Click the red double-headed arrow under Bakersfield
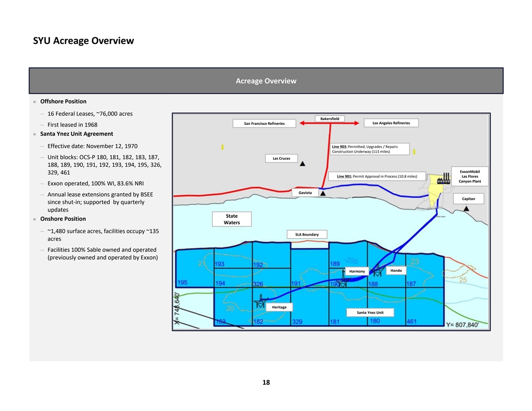 click(328, 123)
